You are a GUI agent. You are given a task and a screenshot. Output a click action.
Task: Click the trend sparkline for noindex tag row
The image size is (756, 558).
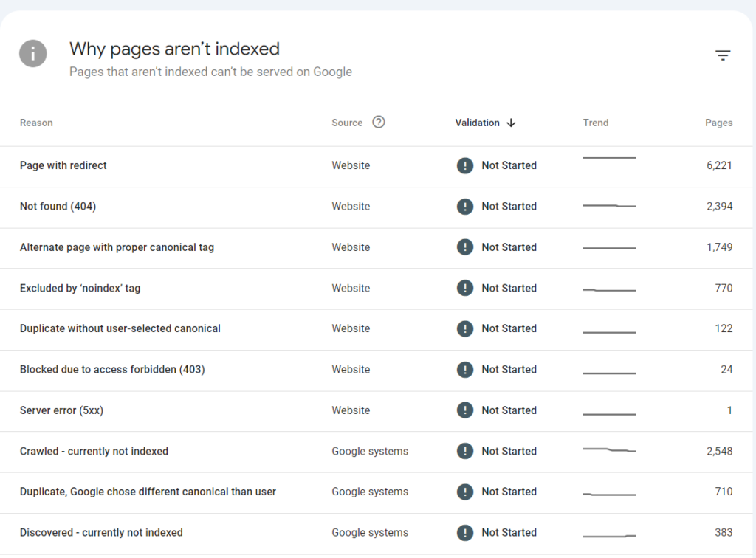(609, 290)
